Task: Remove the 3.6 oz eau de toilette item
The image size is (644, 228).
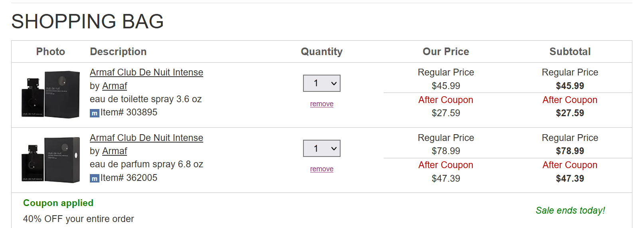Action: [321, 104]
